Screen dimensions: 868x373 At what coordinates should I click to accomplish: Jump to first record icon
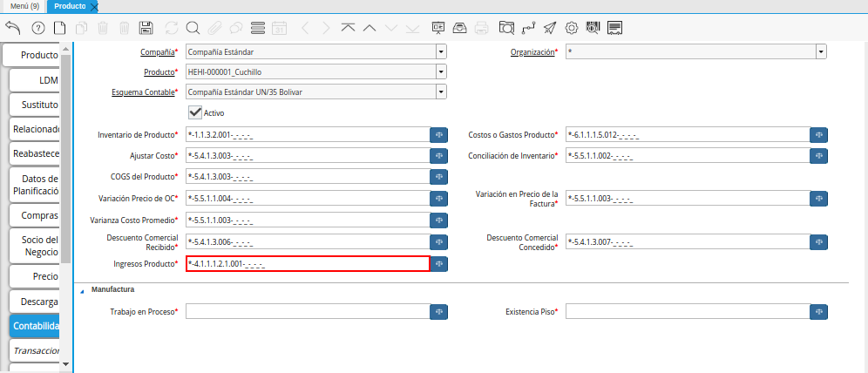[348, 28]
